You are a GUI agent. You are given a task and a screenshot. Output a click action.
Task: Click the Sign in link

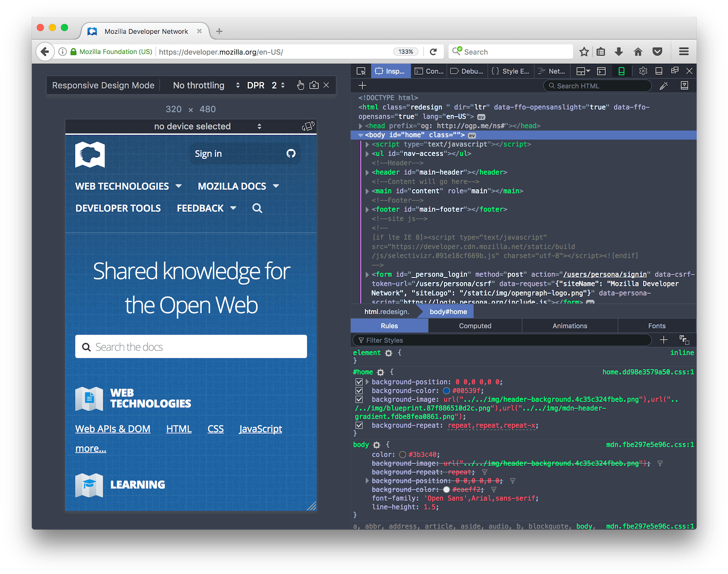coord(208,154)
